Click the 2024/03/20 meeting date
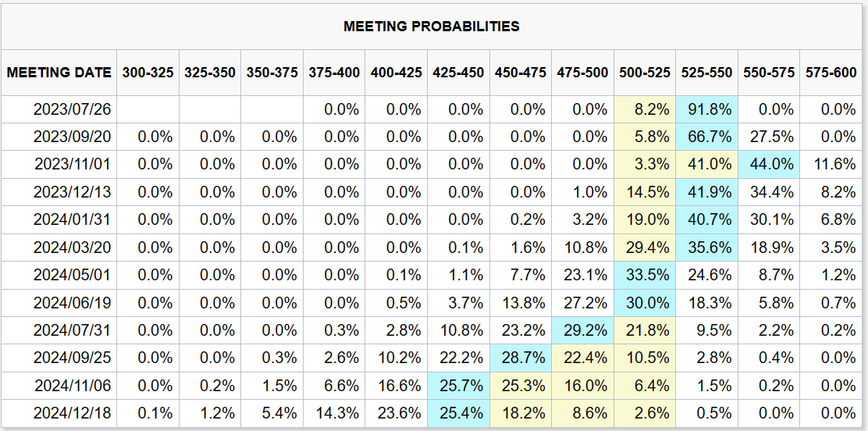This screenshot has width=868, height=431. [73, 248]
